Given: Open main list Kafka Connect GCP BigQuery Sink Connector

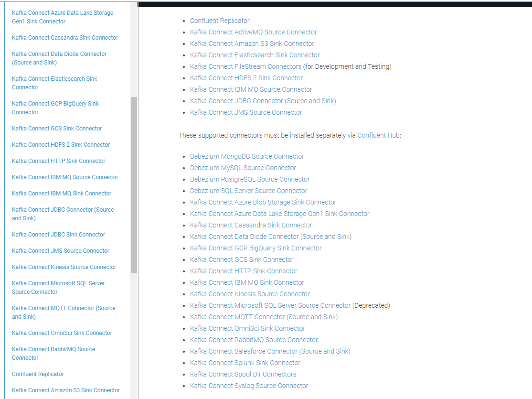Looking at the screenshot, I should pyautogui.click(x=255, y=248).
